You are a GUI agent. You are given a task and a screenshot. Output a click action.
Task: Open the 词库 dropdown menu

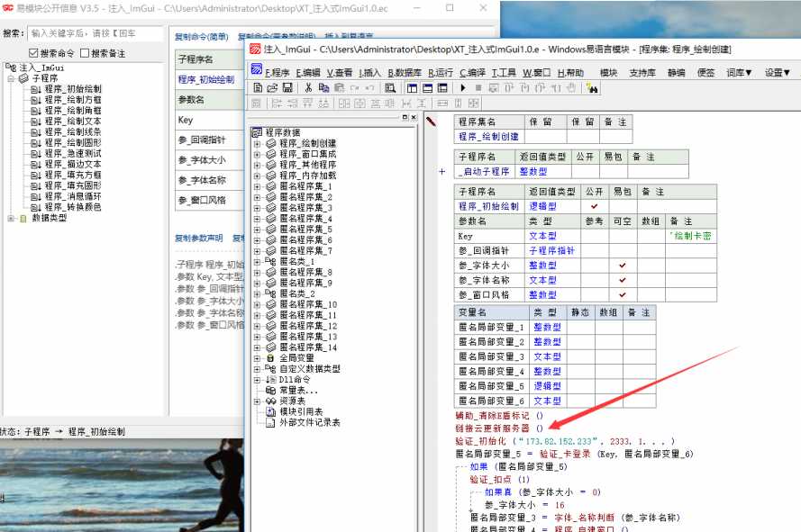[x=739, y=73]
